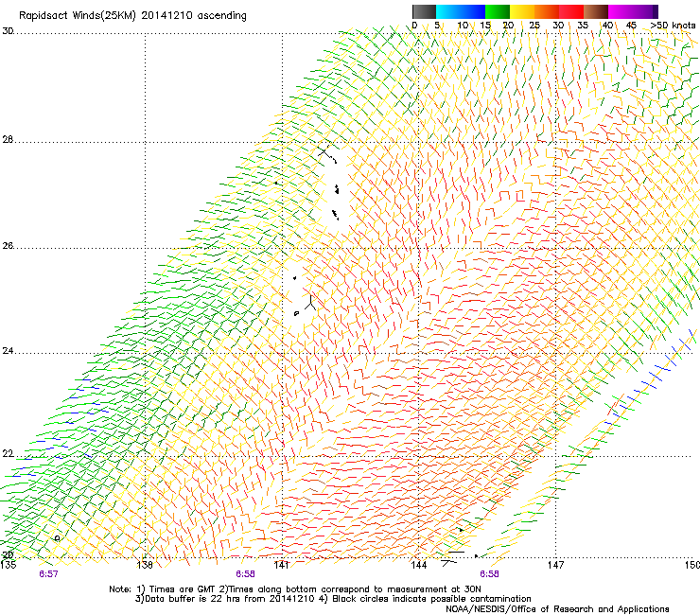Click the "6:58" time between 138 and 141 labels
Screen dimensions: 700x615
pyautogui.click(x=246, y=574)
